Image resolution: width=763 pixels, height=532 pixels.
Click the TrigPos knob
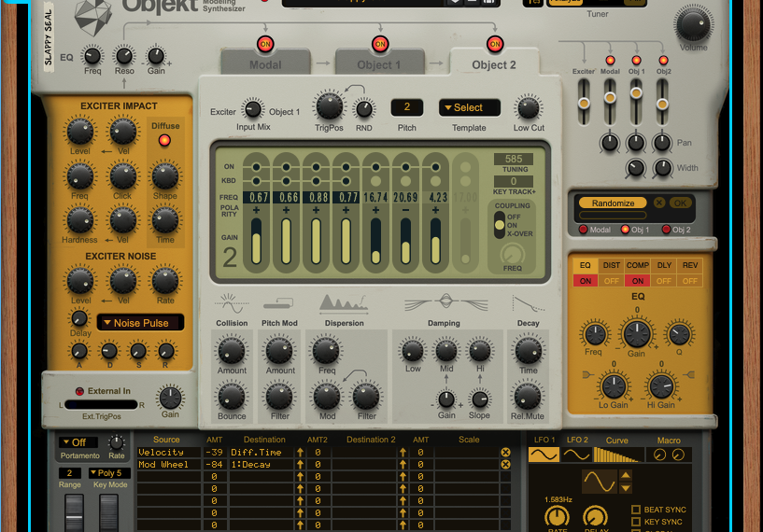[x=330, y=105]
